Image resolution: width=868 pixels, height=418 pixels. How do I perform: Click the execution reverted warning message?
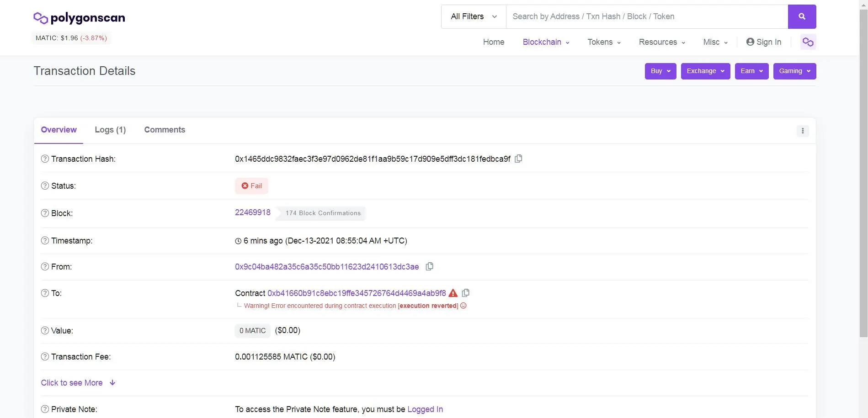point(351,306)
